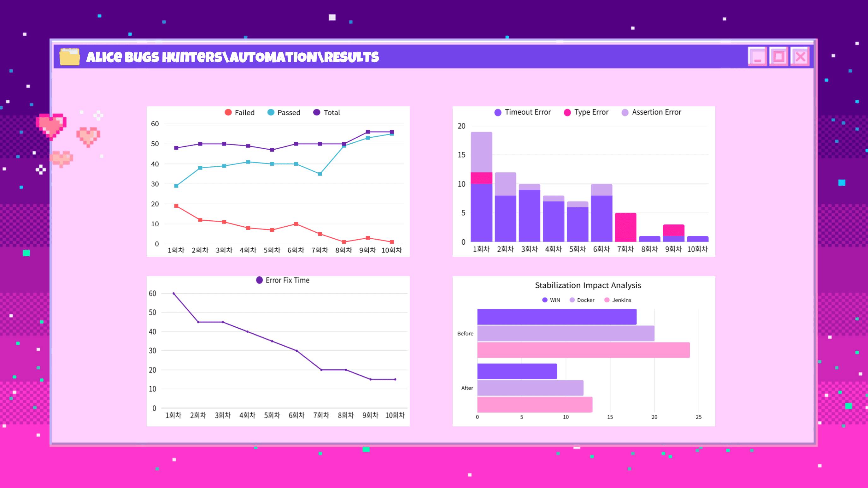Click the 1회차 Error Fix Time point
This screenshot has height=488, width=868.
(x=173, y=294)
